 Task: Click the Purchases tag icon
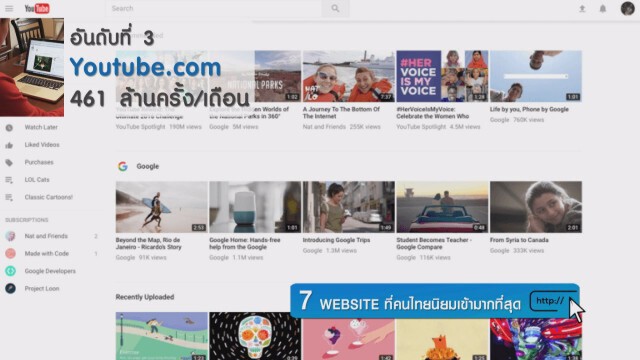pyautogui.click(x=9, y=163)
